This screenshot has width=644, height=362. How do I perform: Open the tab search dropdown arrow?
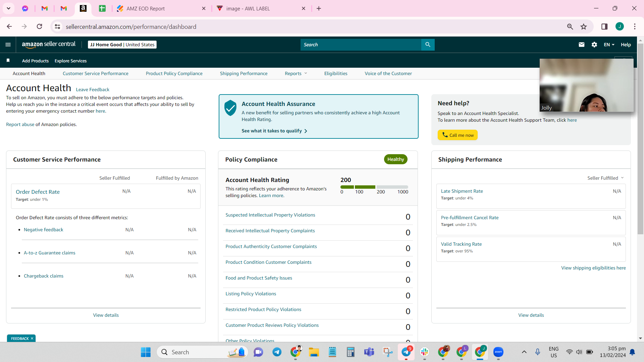[x=8, y=8]
